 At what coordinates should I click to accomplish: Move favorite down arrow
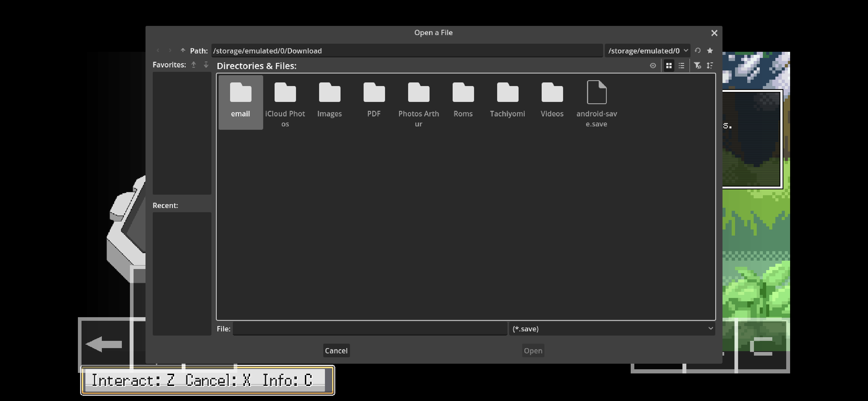point(206,64)
